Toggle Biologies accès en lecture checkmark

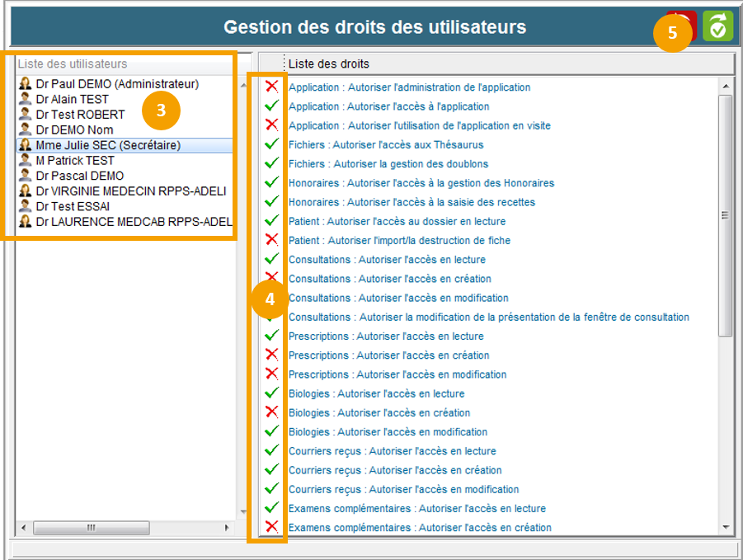(x=271, y=393)
